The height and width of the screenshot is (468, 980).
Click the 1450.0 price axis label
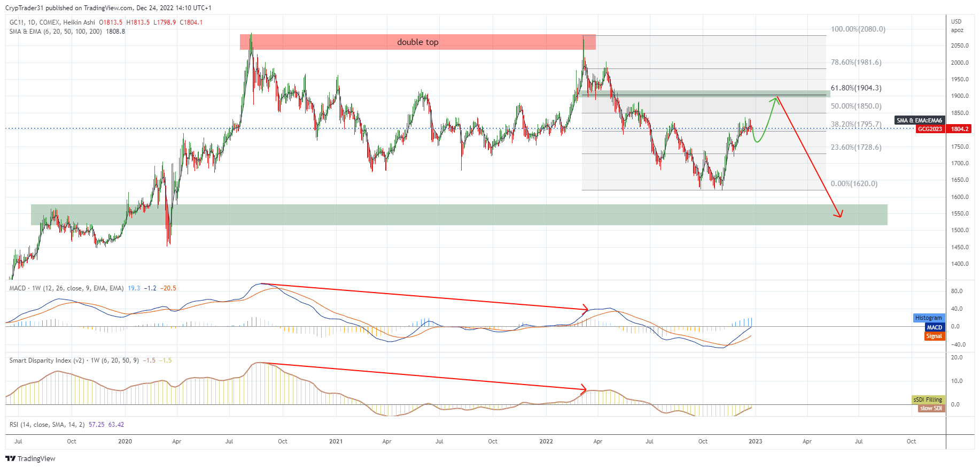coord(960,247)
